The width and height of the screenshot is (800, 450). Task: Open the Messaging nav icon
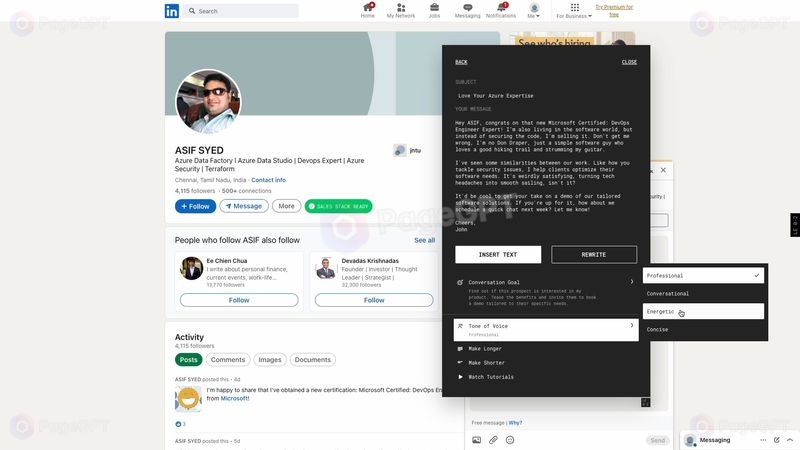pyautogui.click(x=467, y=10)
